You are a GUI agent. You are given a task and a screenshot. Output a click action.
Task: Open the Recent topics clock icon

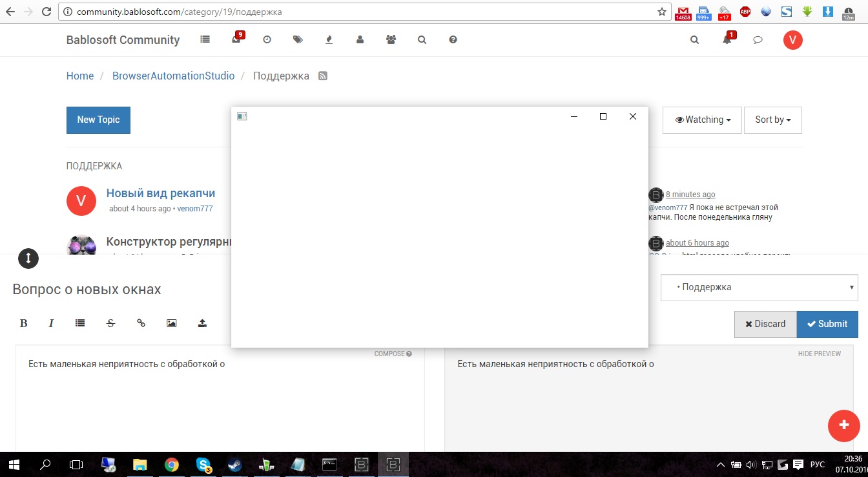[267, 39]
